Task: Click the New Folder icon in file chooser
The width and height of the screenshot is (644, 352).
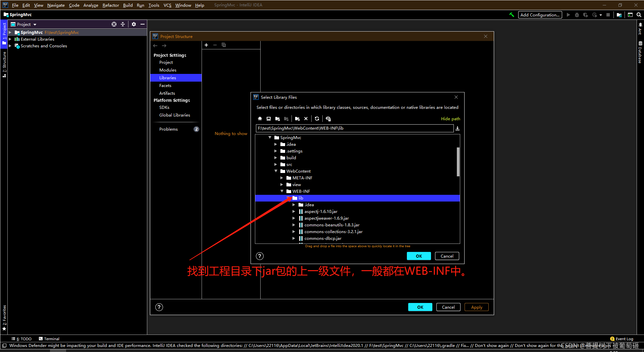Action: pos(297,119)
